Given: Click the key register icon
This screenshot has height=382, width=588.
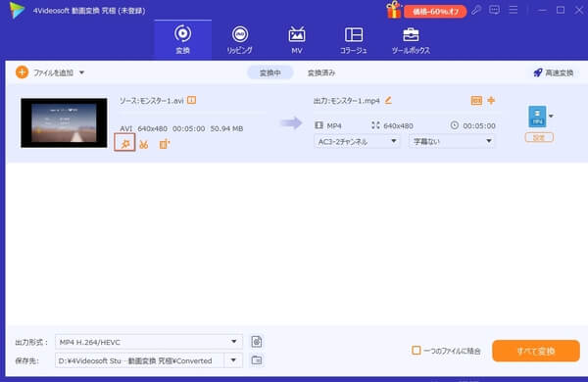Looking at the screenshot, I should pyautogui.click(x=476, y=10).
